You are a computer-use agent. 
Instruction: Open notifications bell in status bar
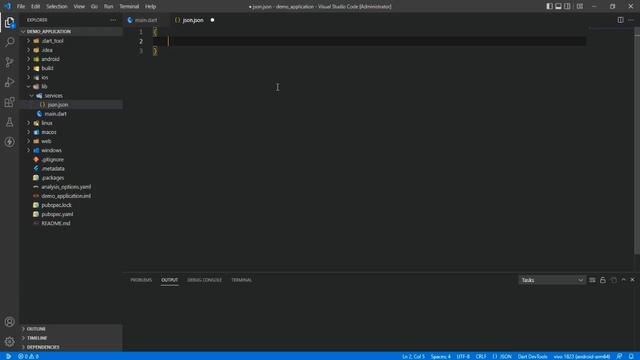[631, 356]
